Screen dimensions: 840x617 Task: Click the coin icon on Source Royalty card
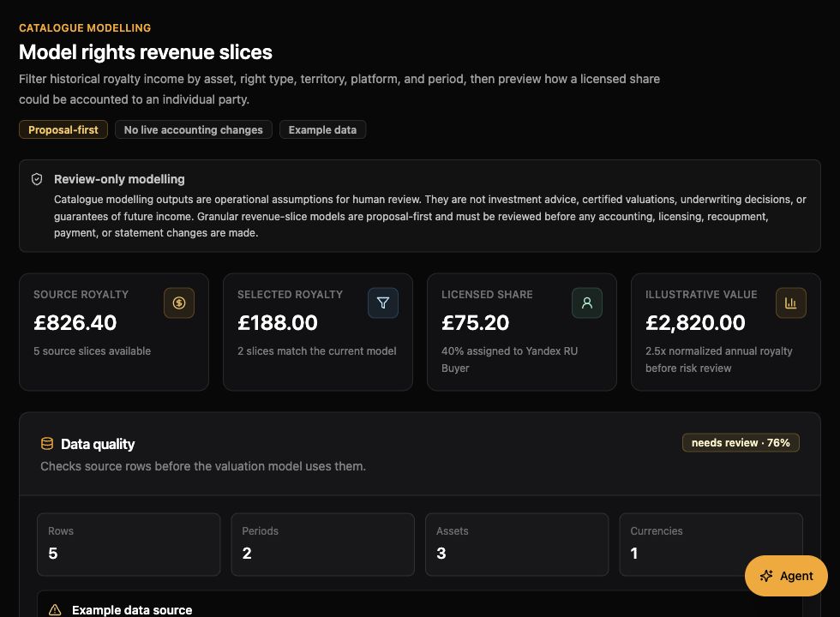[179, 303]
